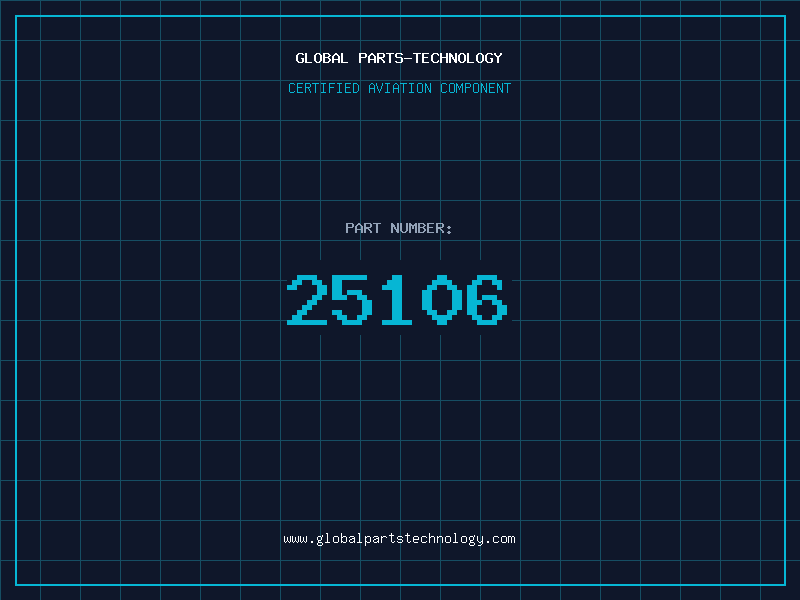
Task: Click the PART NUMBER: label
Action: tap(399, 228)
